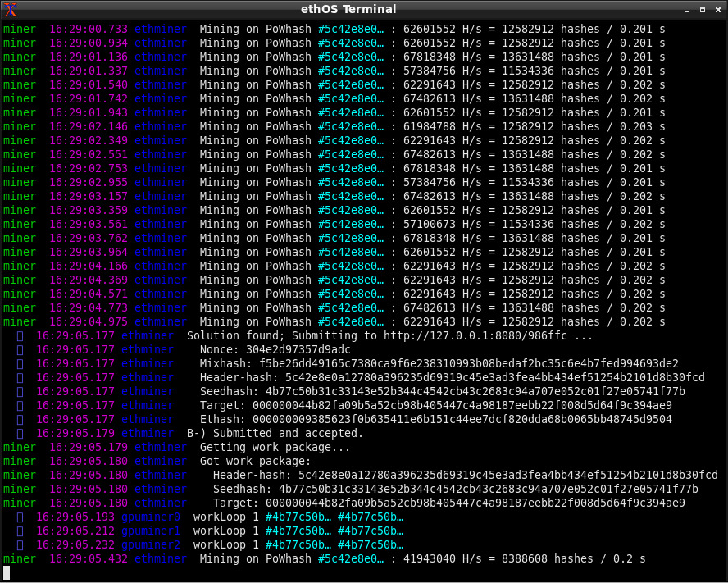728x583 pixels.
Task: Click the timestamp 16:29:00.733
Action: 89,30
